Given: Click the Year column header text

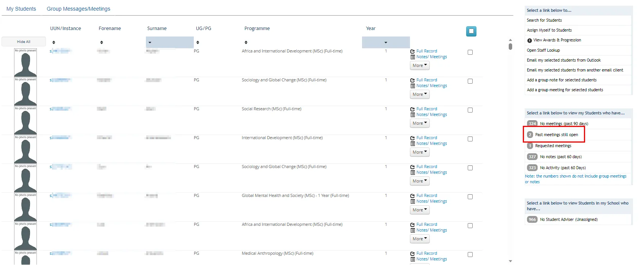Looking at the screenshot, I should [370, 29].
